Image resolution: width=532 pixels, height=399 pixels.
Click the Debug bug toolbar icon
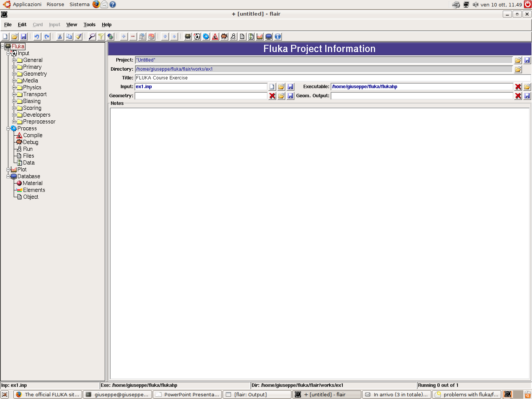(x=224, y=36)
